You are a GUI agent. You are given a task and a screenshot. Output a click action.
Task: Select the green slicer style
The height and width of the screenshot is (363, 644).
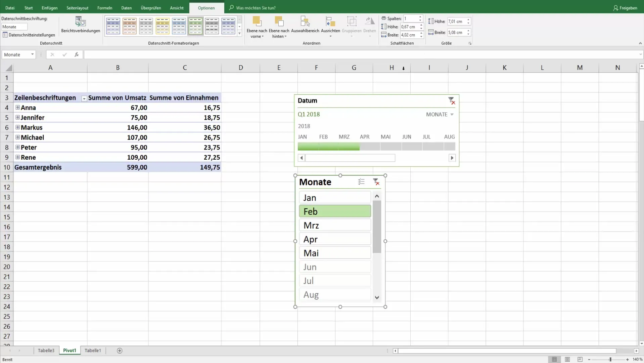[x=195, y=26]
